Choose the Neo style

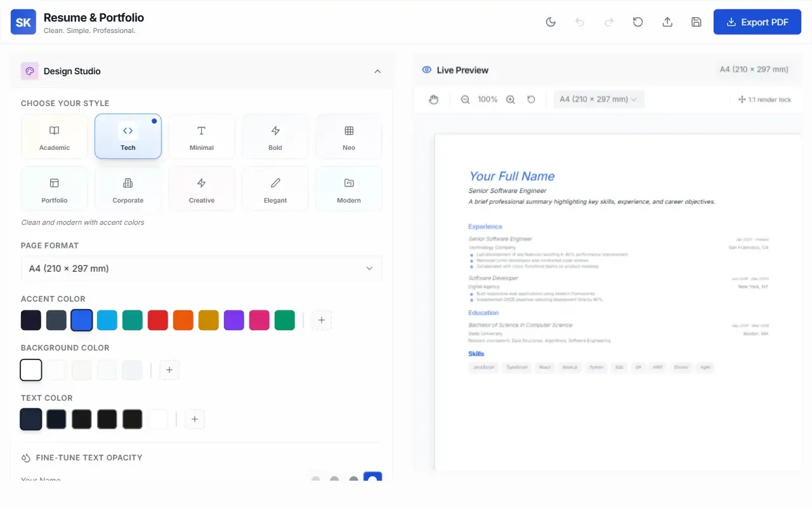pos(349,137)
